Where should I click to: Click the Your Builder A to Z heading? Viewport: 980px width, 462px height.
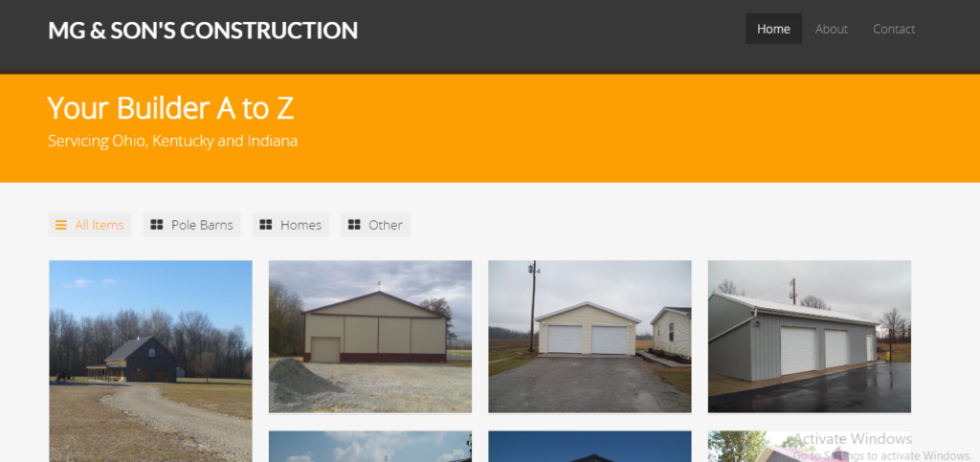coord(170,108)
